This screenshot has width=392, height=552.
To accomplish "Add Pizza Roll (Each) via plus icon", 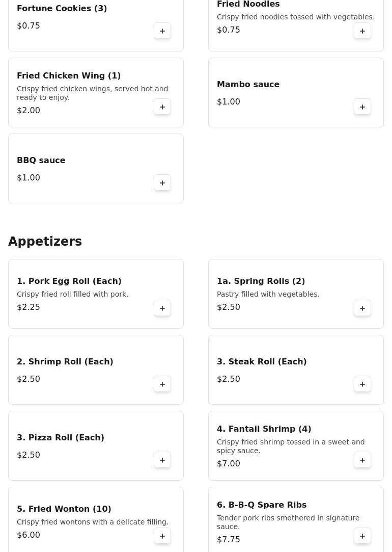I will coord(162,460).
